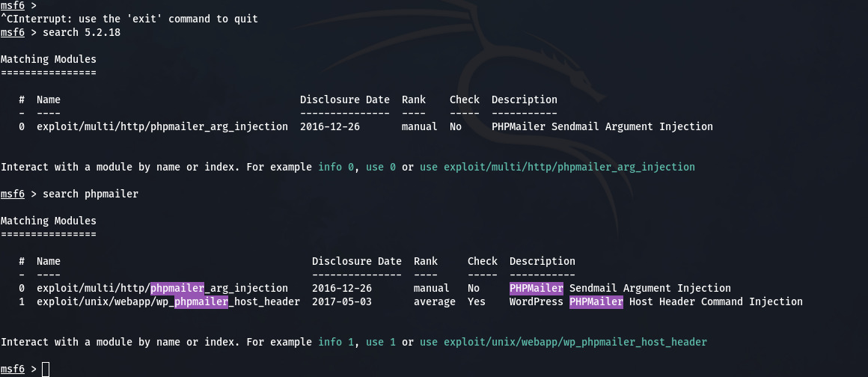
Task: Click the teal "use 0" example text
Action: point(380,167)
